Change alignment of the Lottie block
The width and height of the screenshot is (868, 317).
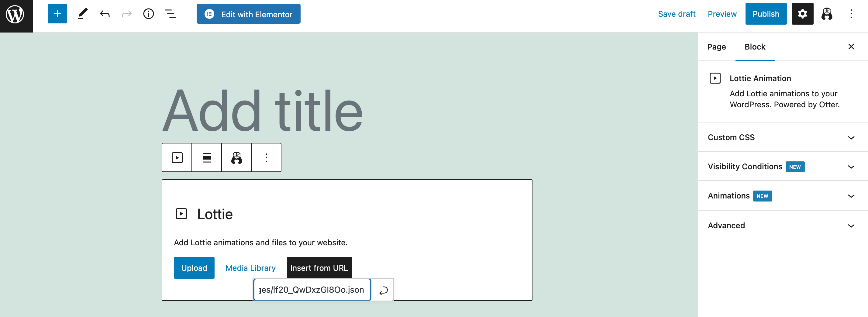click(x=206, y=157)
